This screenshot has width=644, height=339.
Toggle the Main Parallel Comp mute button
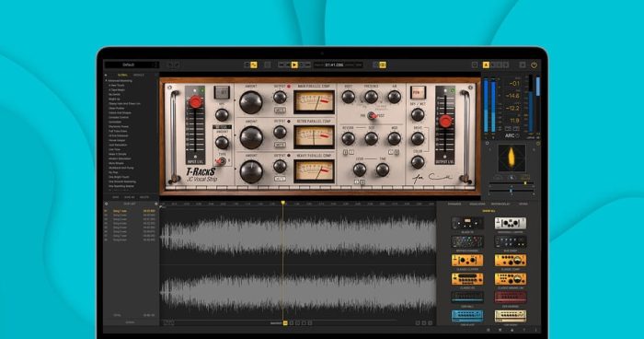[280, 111]
